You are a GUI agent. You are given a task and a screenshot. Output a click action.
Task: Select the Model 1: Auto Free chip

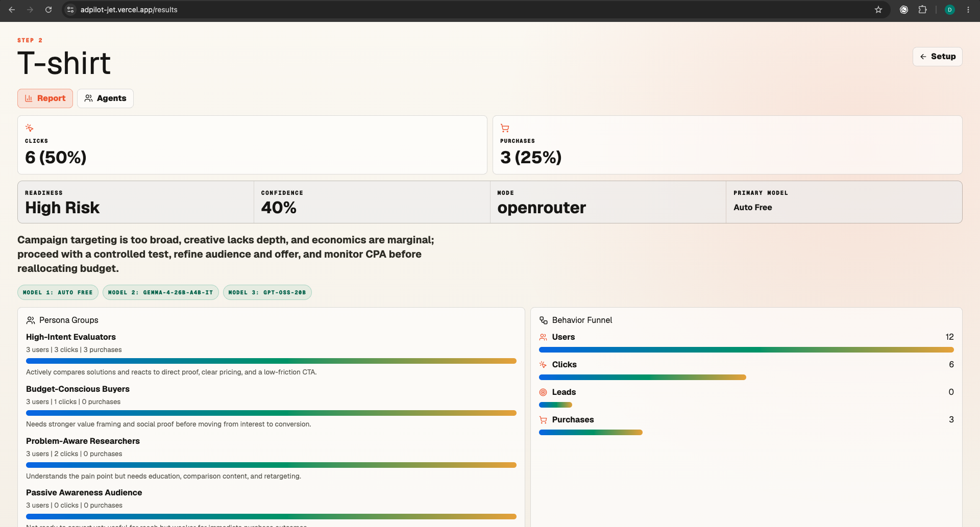coord(58,292)
